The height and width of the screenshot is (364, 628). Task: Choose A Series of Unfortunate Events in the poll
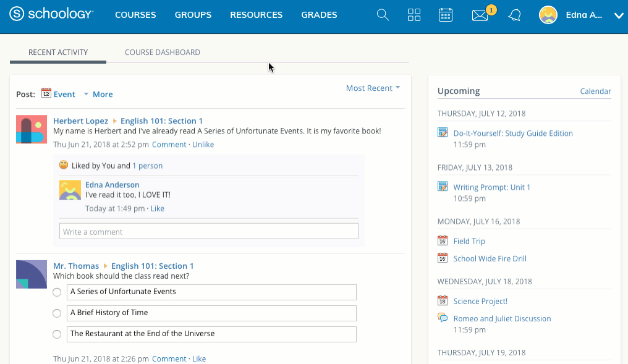pos(56,292)
